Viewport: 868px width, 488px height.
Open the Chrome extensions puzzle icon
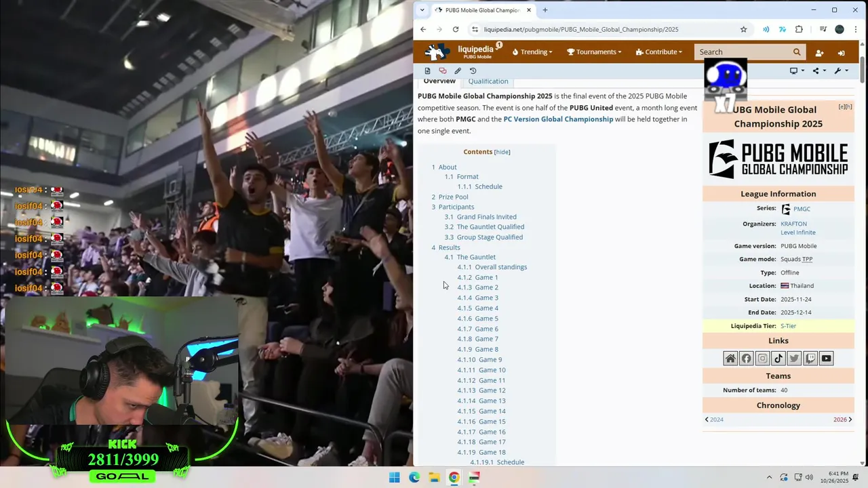[799, 29]
